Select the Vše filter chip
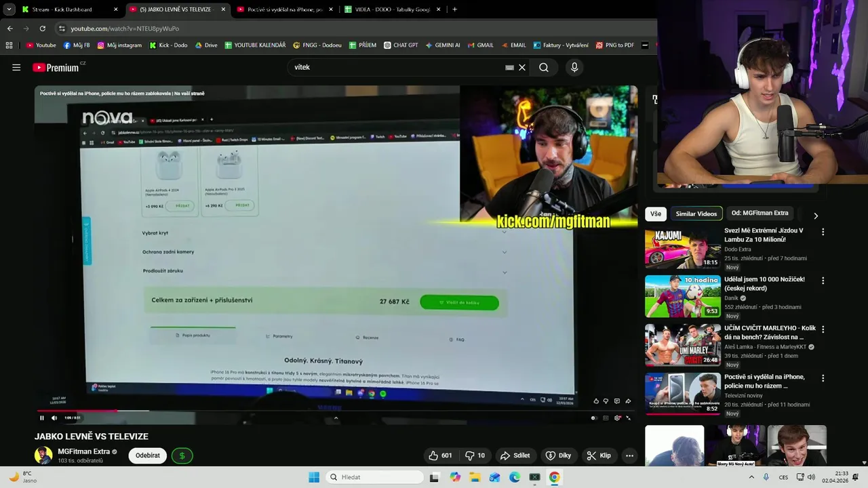The image size is (868, 488). coord(656,213)
